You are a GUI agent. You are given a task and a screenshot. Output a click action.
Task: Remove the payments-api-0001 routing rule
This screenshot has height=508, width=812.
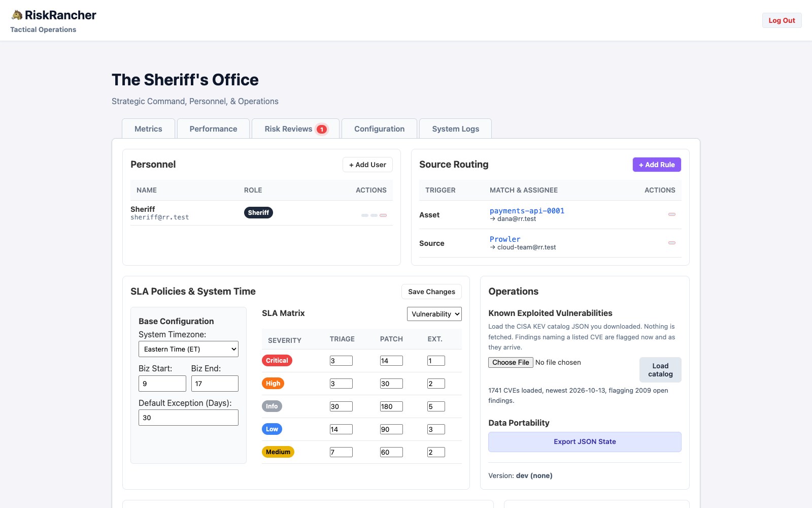[672, 214]
